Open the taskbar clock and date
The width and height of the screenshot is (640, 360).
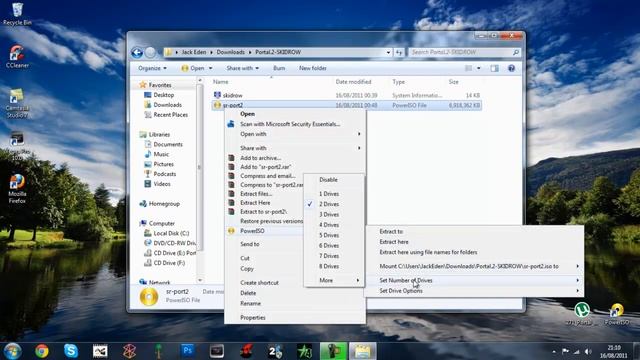pyautogui.click(x=614, y=351)
